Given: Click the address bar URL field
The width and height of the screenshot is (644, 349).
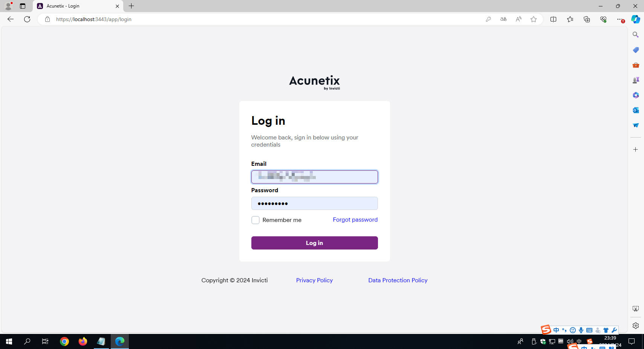Looking at the screenshot, I should 264,19.
